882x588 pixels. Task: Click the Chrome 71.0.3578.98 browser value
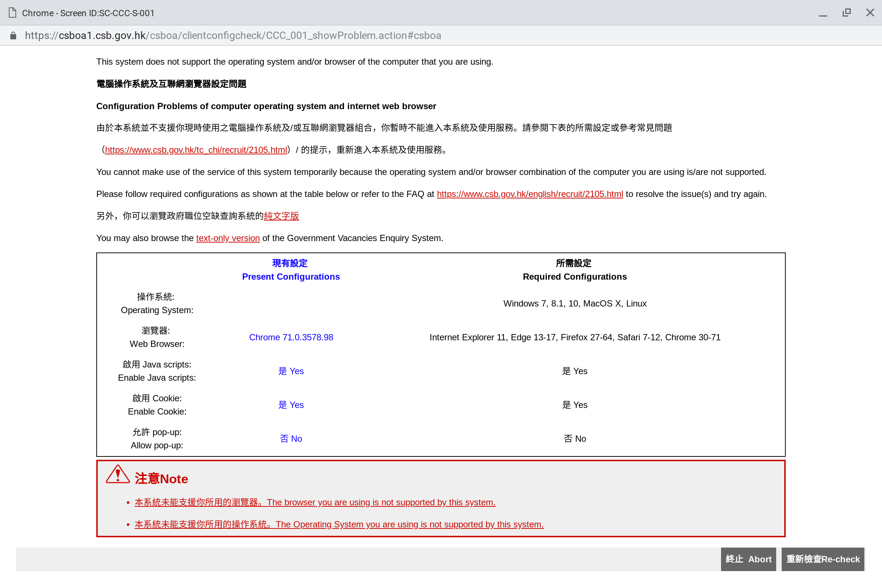(x=291, y=337)
